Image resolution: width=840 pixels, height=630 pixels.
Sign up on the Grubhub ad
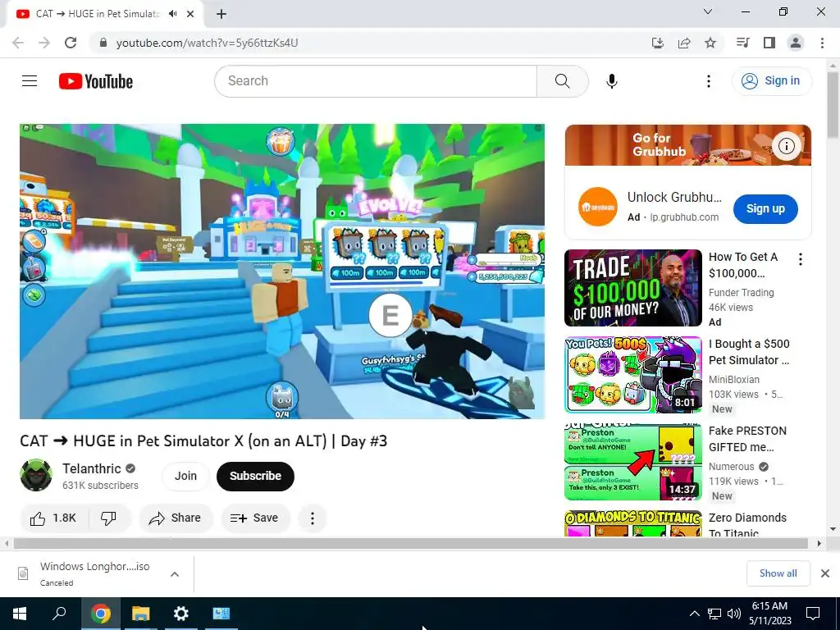click(765, 209)
